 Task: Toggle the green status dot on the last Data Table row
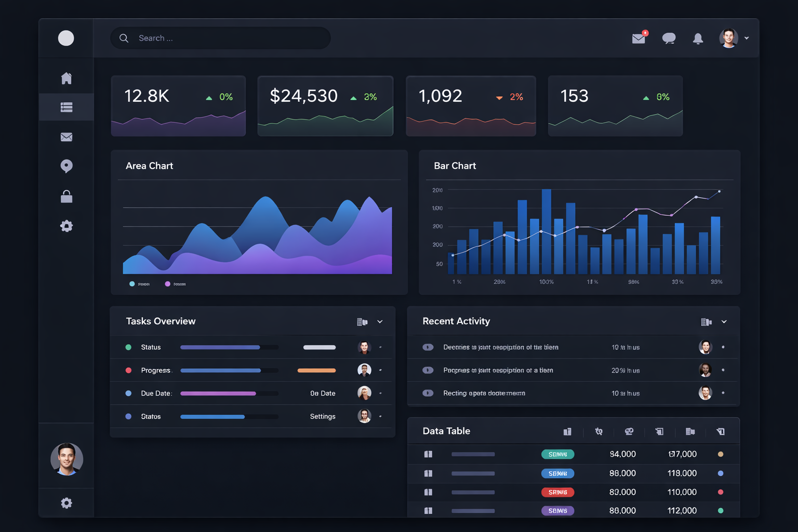click(x=721, y=511)
